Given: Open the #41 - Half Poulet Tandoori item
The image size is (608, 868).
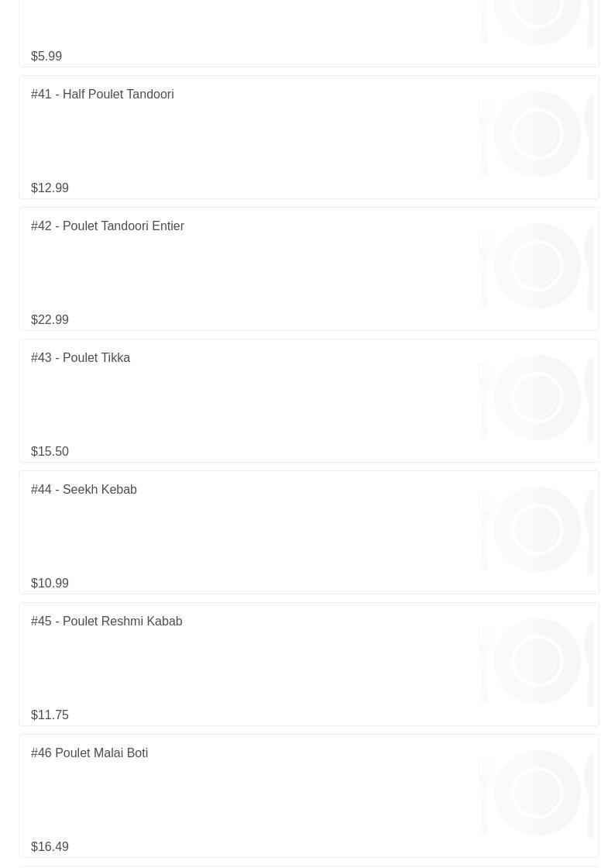Looking at the screenshot, I should click(102, 95).
